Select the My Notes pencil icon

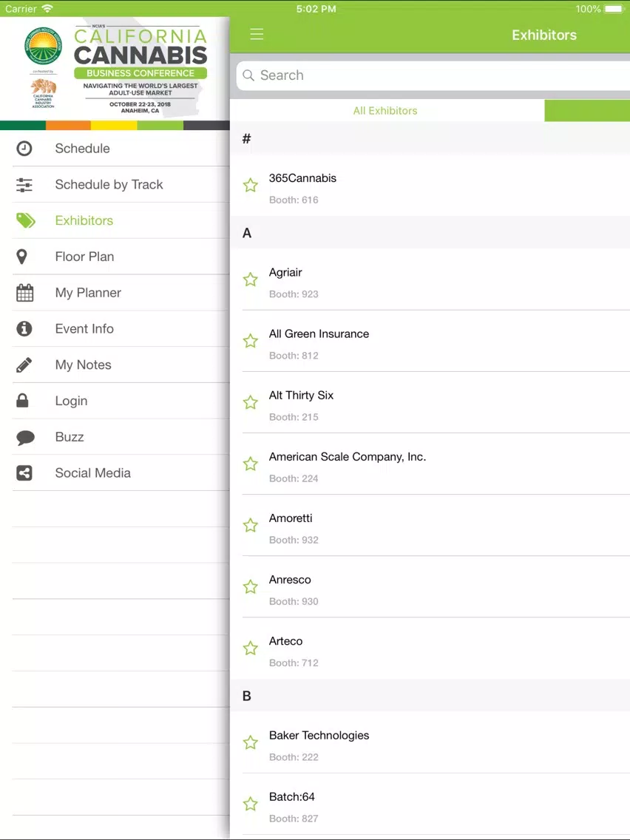[24, 365]
